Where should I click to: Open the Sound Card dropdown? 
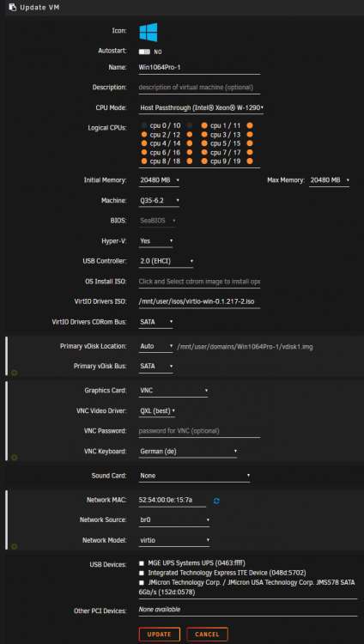tap(195, 476)
